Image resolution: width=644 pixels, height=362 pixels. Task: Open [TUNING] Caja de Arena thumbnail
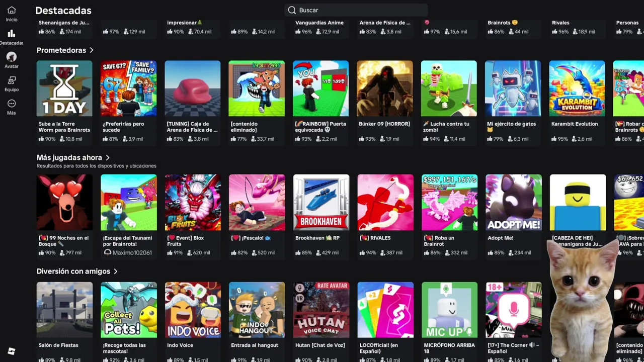coord(193,88)
